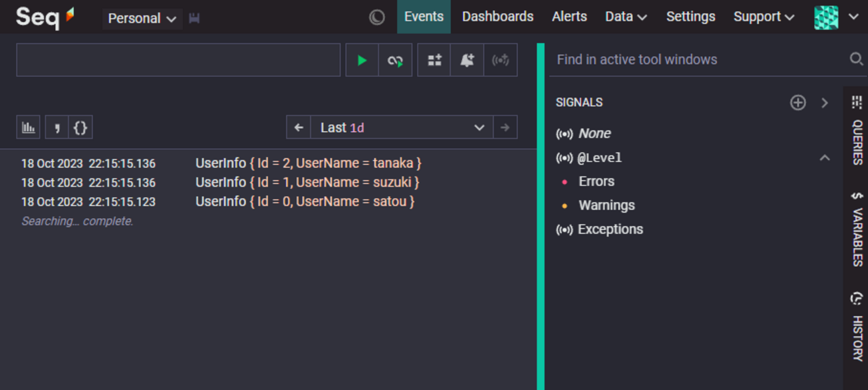
Task: Click the tail/loop auto-refresh icon
Action: [x=395, y=60]
